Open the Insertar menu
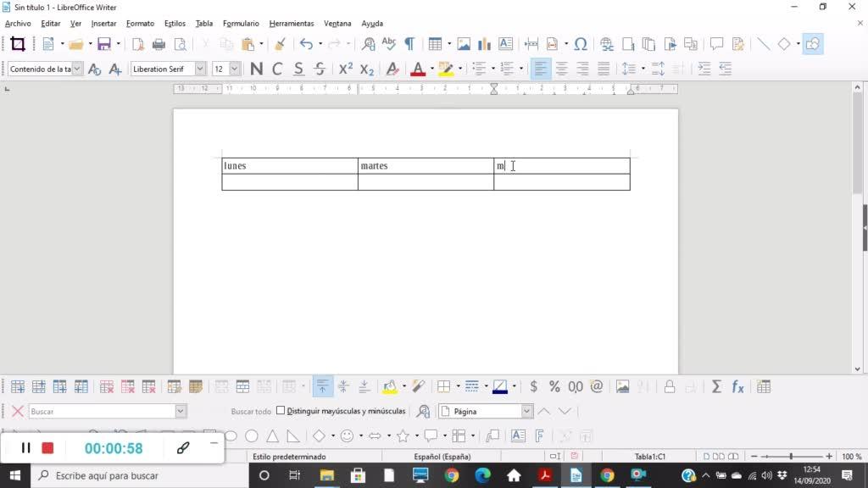 click(x=103, y=23)
